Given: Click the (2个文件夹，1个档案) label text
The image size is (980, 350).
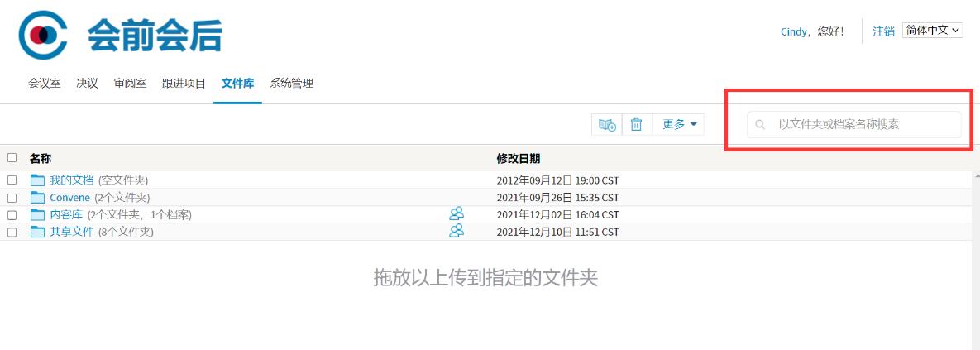Looking at the screenshot, I should pos(139,214).
